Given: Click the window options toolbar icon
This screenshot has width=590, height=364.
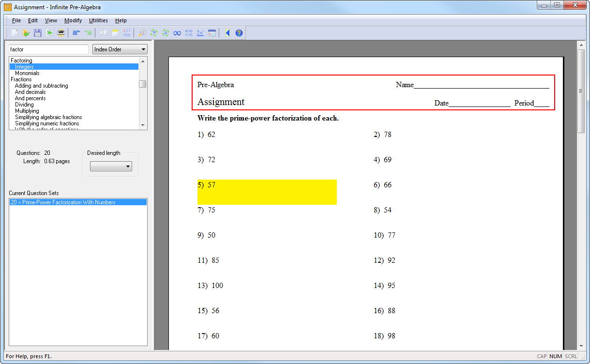Looking at the screenshot, I should (x=212, y=33).
